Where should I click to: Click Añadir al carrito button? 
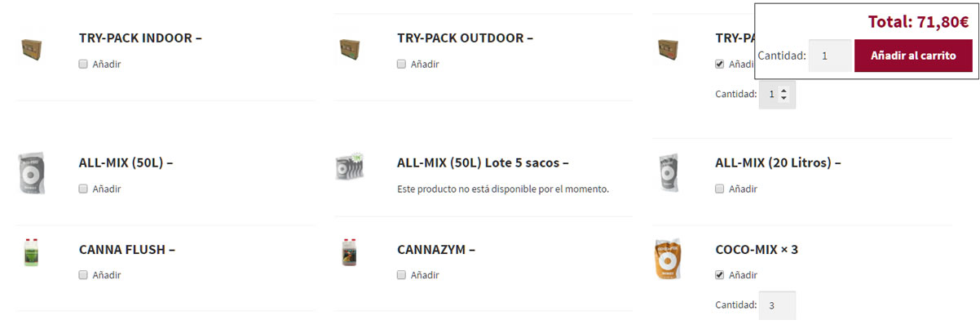pyautogui.click(x=913, y=56)
